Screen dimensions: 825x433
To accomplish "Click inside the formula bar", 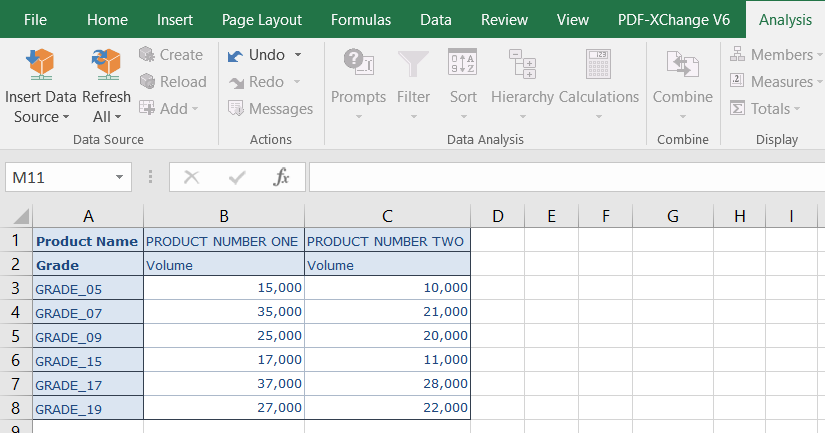I will 560,177.
